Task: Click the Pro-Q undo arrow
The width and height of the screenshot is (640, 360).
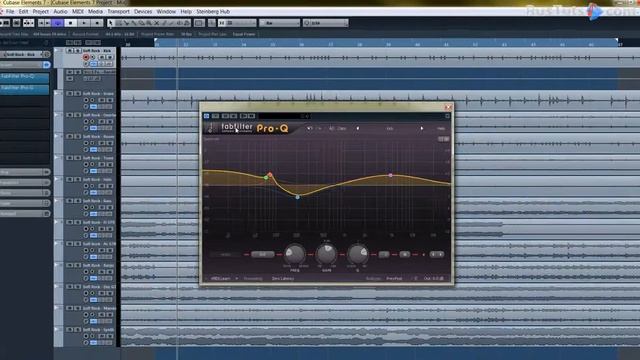Action: [309, 129]
